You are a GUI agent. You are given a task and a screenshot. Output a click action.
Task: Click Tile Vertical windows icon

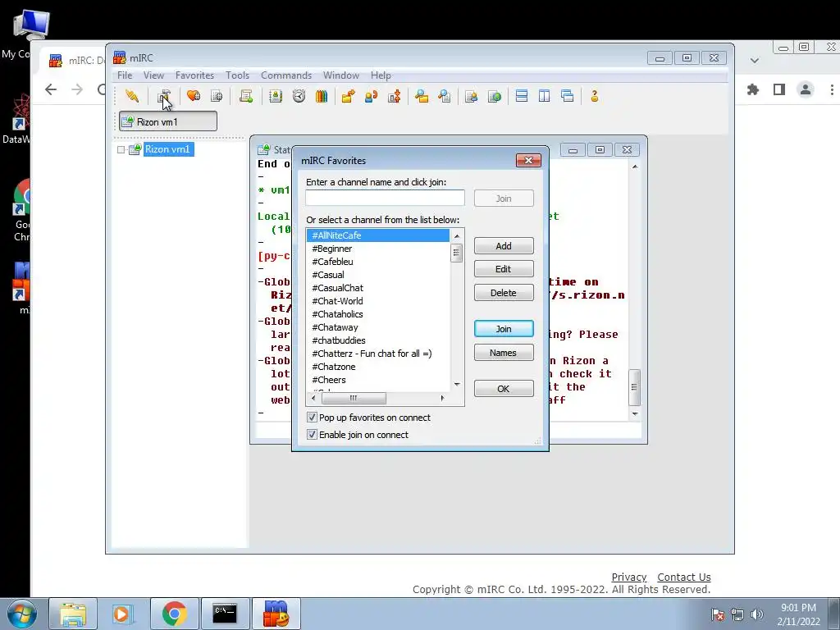(545, 96)
